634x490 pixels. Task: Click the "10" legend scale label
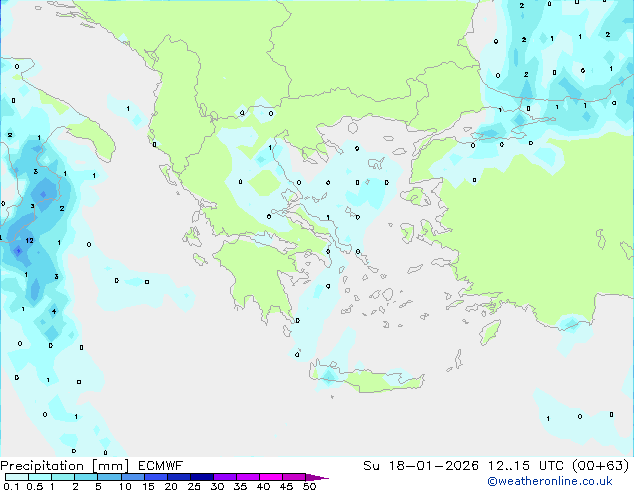(125, 486)
